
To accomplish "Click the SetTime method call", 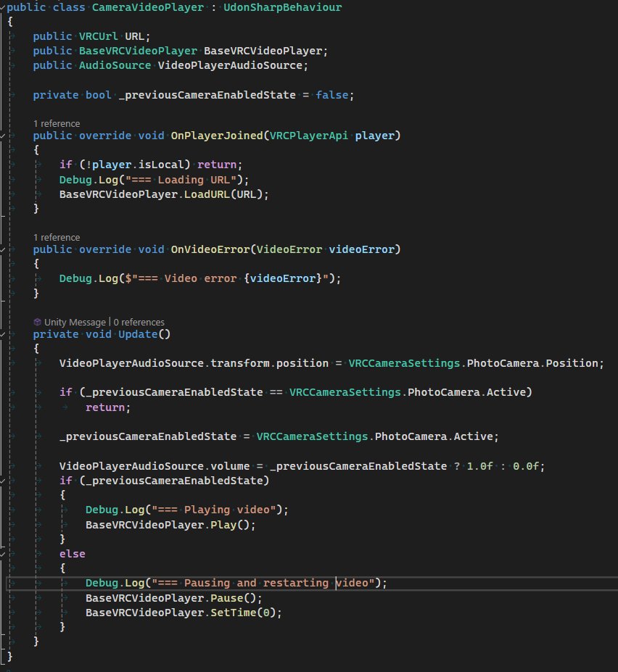I will click(234, 613).
